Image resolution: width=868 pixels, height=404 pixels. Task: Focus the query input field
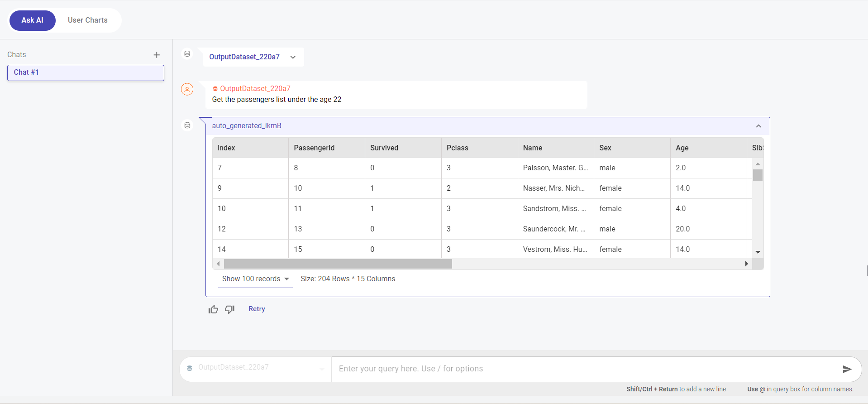point(584,369)
